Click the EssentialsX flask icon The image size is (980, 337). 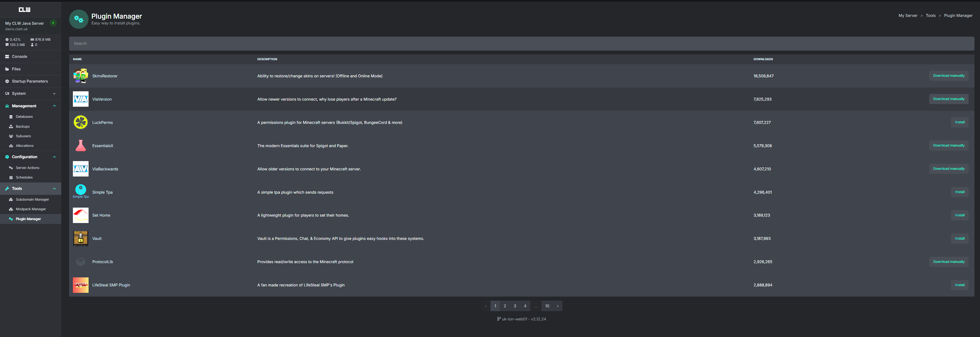click(x=81, y=145)
